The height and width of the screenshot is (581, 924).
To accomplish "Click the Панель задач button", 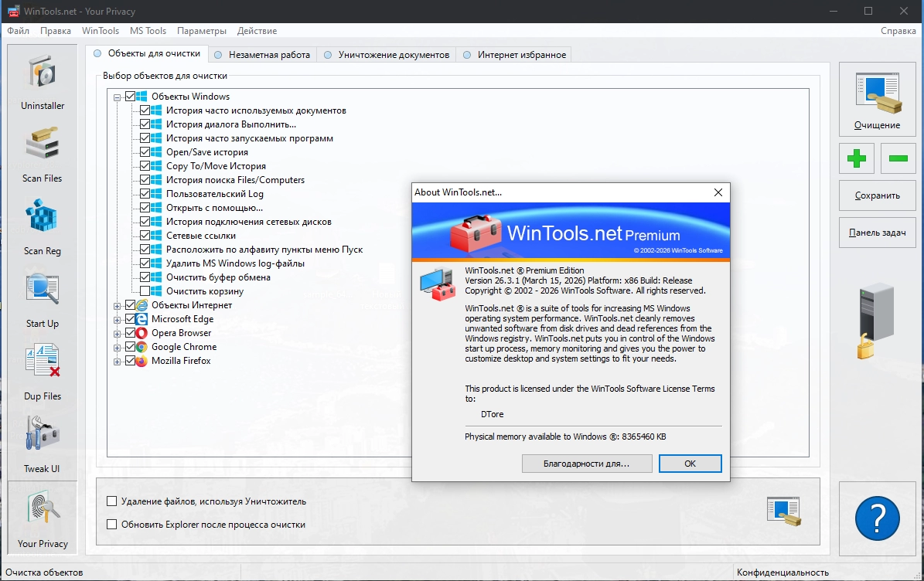I will pos(878,233).
